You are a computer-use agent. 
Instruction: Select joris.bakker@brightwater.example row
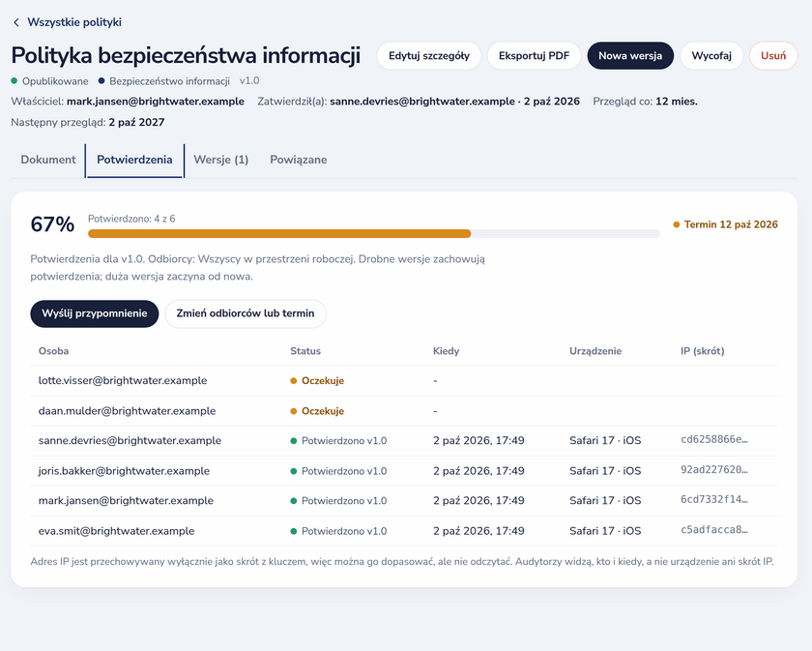(404, 471)
